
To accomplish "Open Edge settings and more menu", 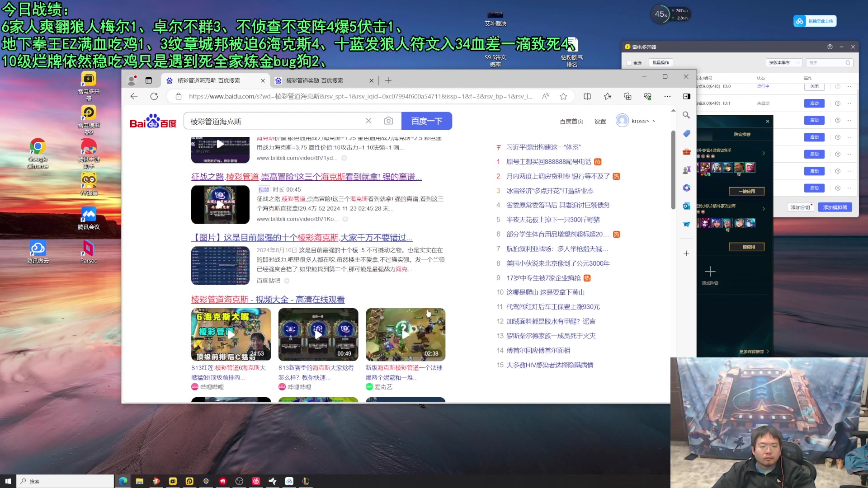I will tap(667, 96).
